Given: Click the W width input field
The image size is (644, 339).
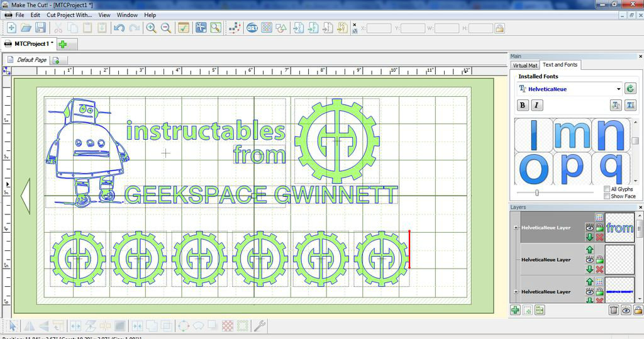Looking at the screenshot, I should click(x=447, y=28).
